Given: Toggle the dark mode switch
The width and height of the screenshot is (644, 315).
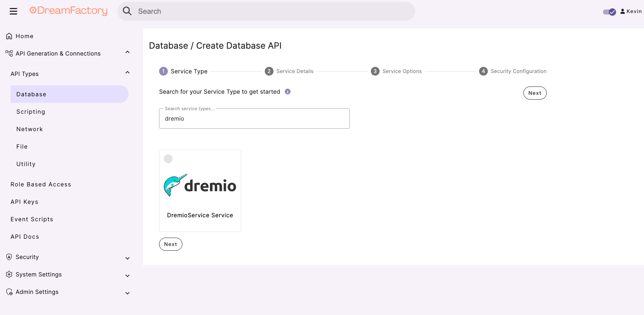Looking at the screenshot, I should [609, 12].
